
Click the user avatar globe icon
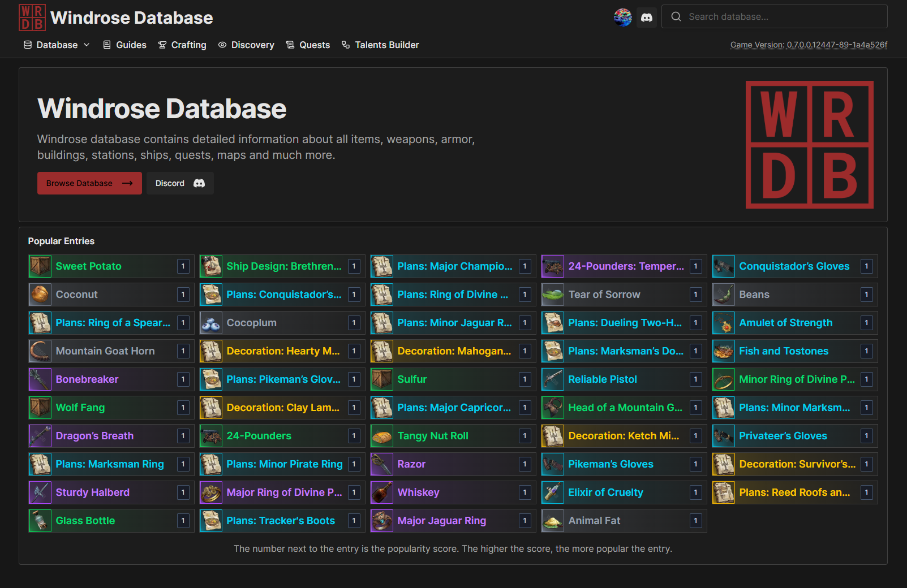(622, 17)
